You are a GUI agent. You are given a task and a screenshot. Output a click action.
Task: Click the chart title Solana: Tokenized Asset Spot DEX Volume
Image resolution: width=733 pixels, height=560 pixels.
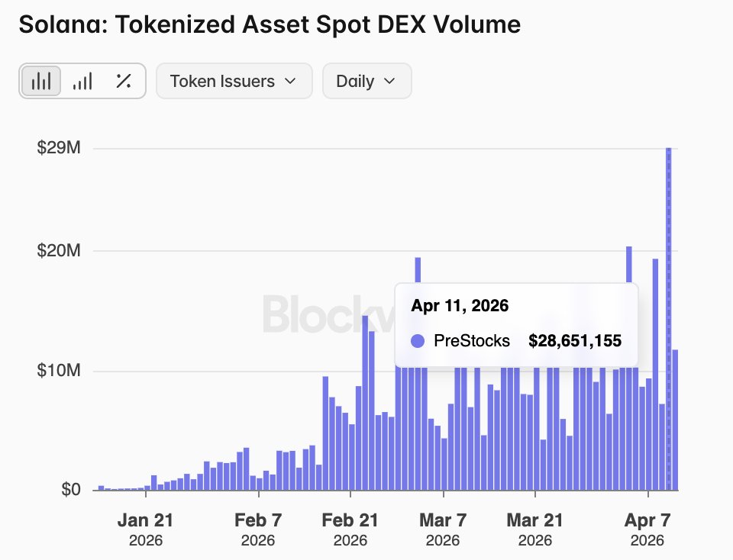coord(270,24)
